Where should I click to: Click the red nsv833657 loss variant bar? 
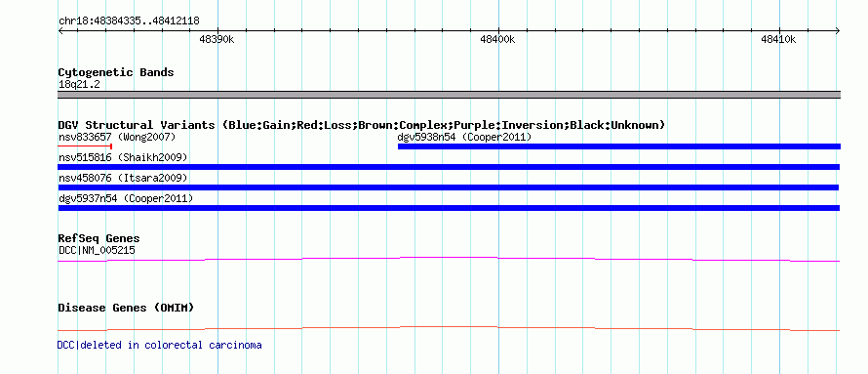[85, 146]
